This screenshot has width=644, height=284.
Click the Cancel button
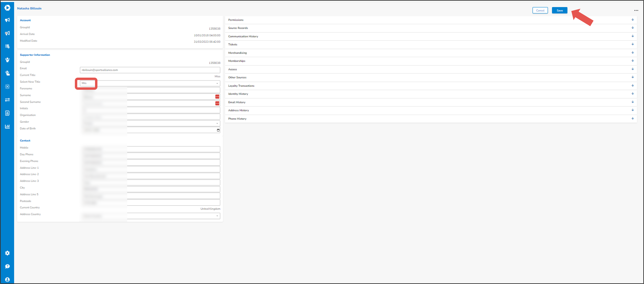pos(540,10)
